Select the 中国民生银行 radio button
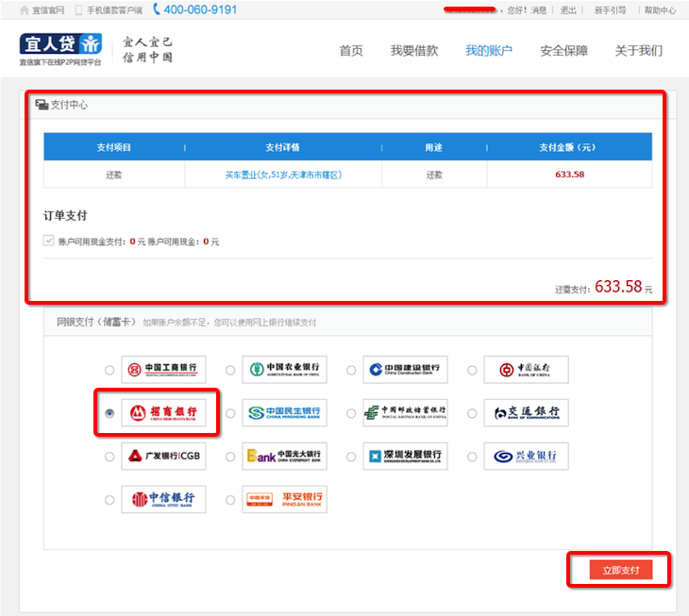 click(230, 413)
